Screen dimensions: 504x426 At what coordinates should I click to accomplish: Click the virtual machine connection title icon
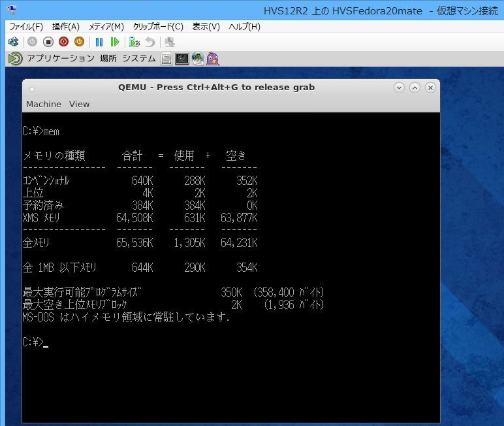click(x=12, y=10)
